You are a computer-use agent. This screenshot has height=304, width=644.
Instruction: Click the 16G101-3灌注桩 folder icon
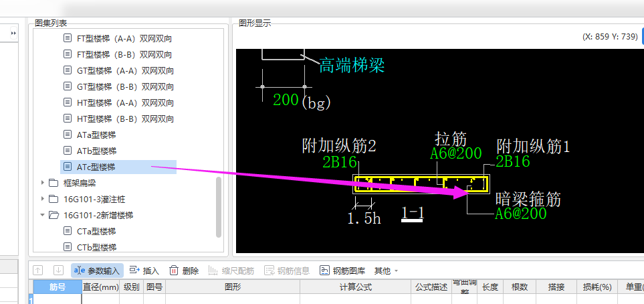click(53, 199)
